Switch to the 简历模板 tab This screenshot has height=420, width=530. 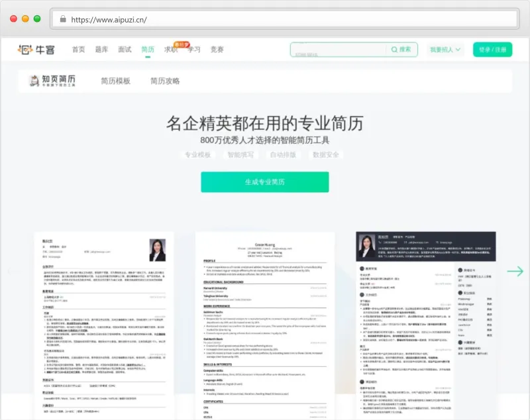pyautogui.click(x=115, y=81)
